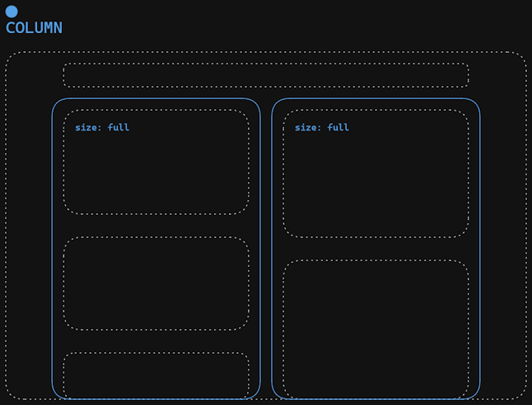
Task: Click gap between left column's middle and bottom boxes
Action: 155,341
